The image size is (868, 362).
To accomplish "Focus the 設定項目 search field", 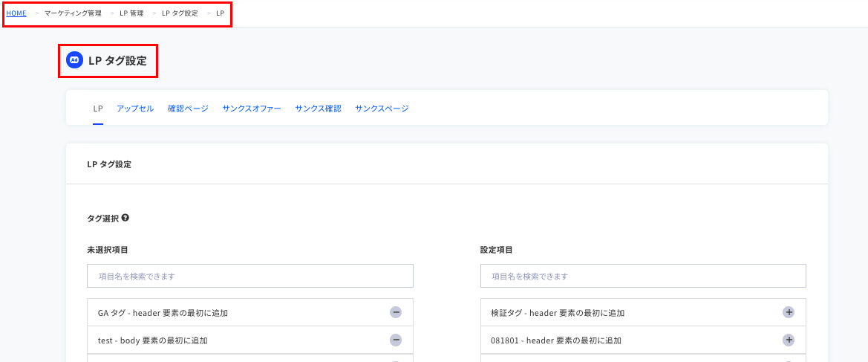I will tap(643, 276).
